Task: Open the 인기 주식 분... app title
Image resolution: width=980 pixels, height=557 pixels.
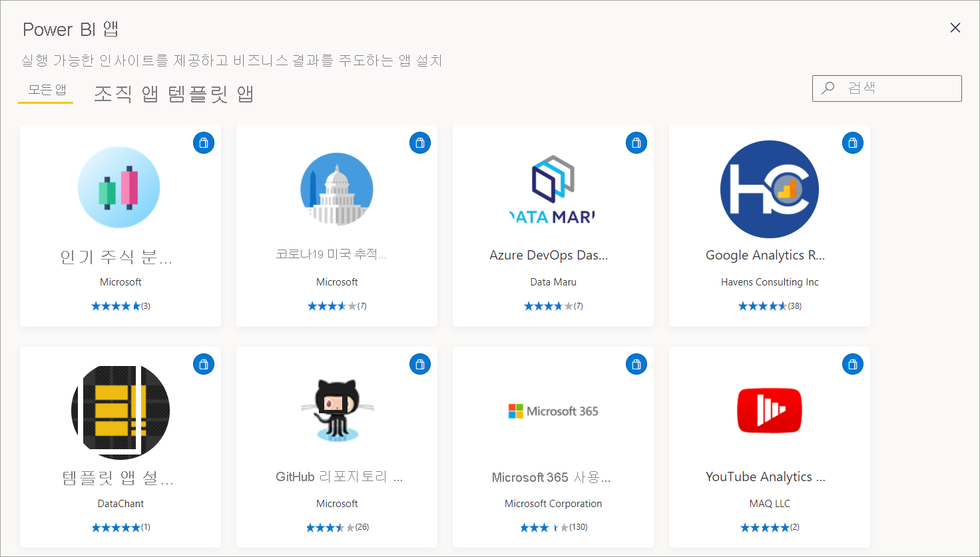Action: tap(117, 256)
